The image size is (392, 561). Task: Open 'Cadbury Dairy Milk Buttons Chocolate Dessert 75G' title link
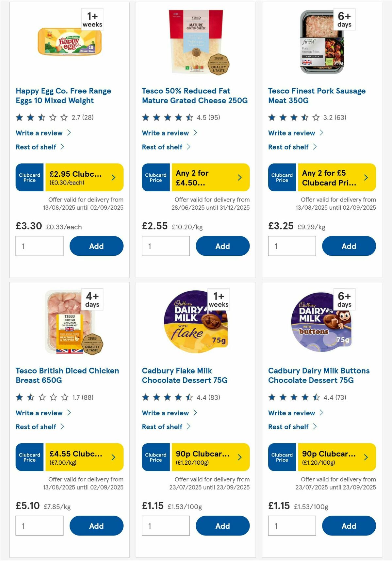(318, 376)
